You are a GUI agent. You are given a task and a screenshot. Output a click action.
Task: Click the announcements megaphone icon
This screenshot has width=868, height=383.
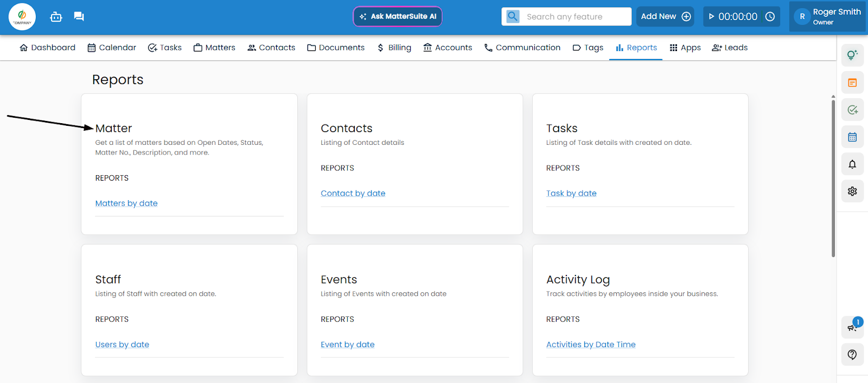coord(852,327)
